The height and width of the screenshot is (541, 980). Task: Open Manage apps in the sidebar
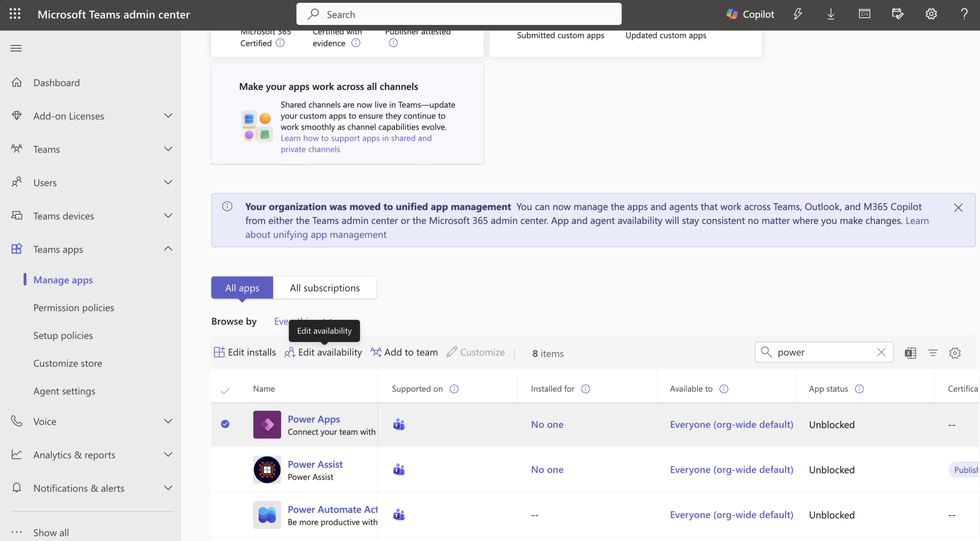coord(63,280)
